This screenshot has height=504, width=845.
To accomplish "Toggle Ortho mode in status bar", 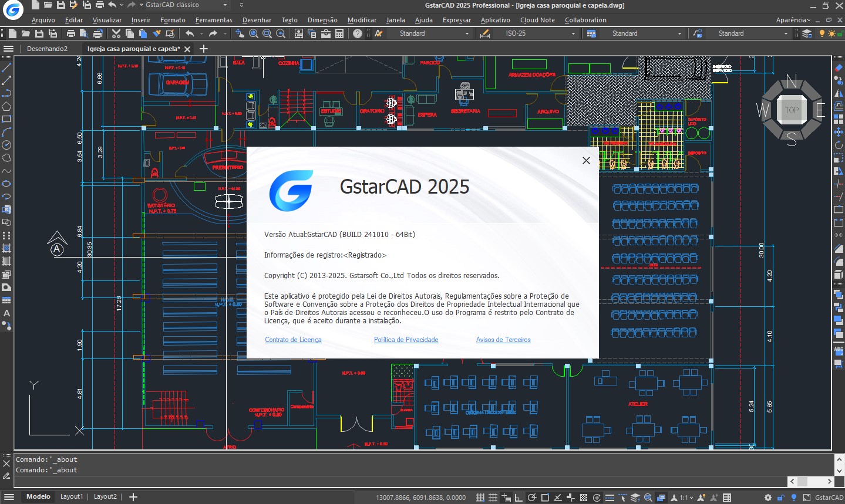I will 519,498.
